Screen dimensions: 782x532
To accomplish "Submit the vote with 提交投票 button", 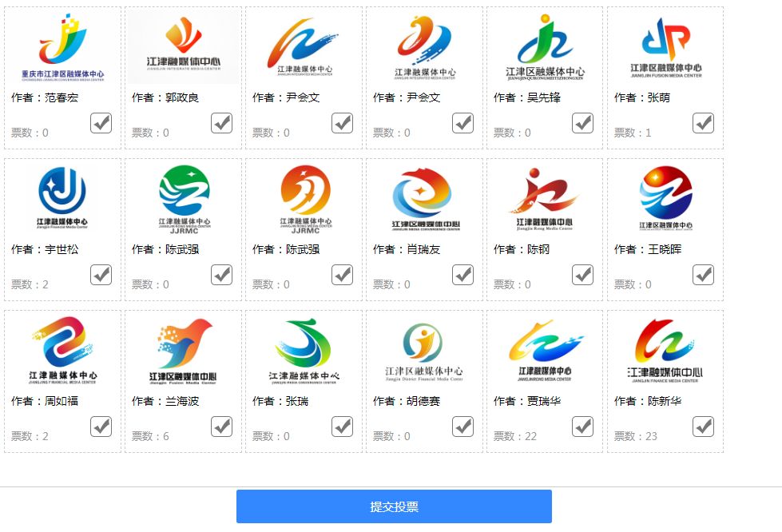I will (x=394, y=506).
